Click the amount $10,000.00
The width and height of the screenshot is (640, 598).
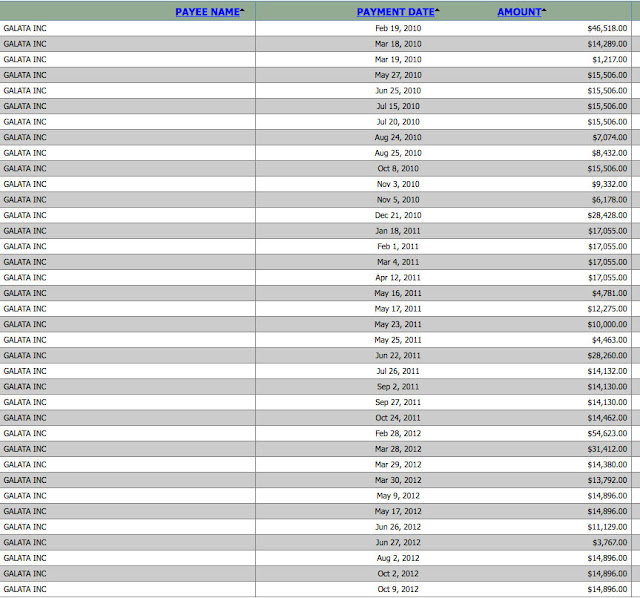coord(607,324)
